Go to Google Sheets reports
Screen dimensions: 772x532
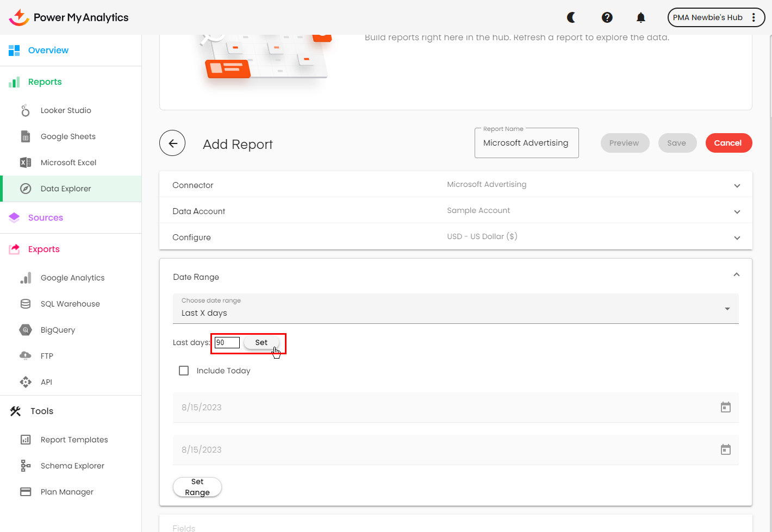click(x=68, y=136)
